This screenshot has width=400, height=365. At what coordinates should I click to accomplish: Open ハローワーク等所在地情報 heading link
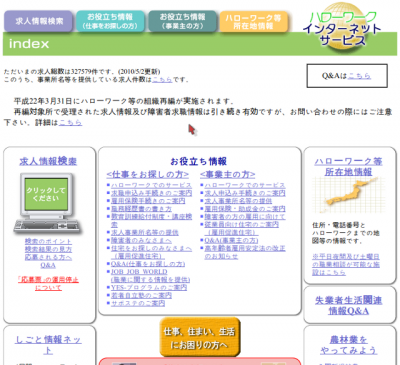click(348, 167)
